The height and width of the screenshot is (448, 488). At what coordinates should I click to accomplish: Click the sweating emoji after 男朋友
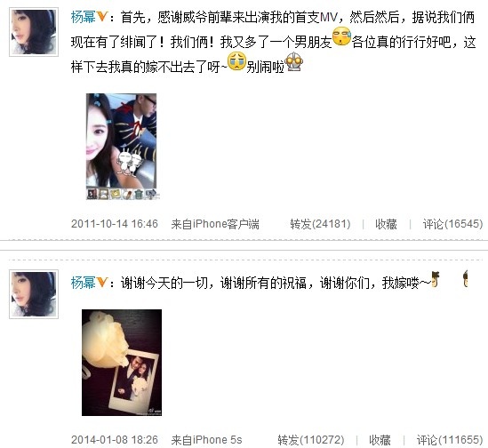341,36
